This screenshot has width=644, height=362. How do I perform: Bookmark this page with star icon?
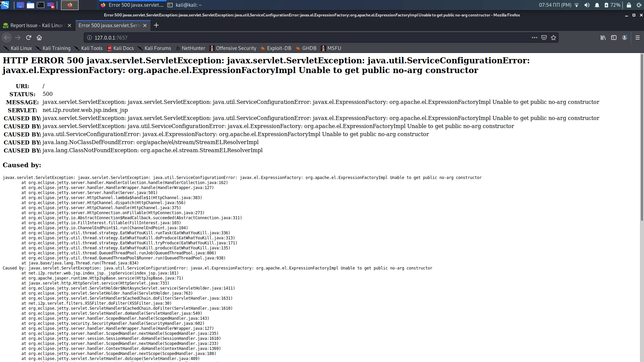pyautogui.click(x=553, y=38)
